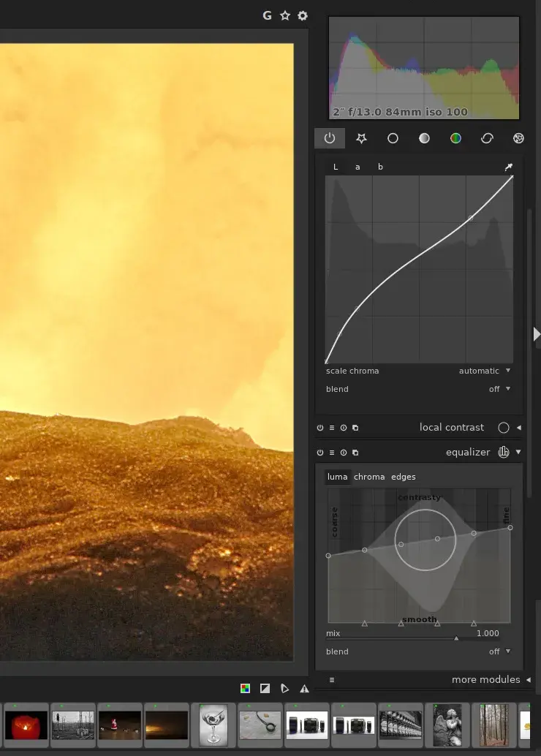The width and height of the screenshot is (541, 756).
Task: Open scale chroma automatic dropdown
Action: click(x=485, y=371)
